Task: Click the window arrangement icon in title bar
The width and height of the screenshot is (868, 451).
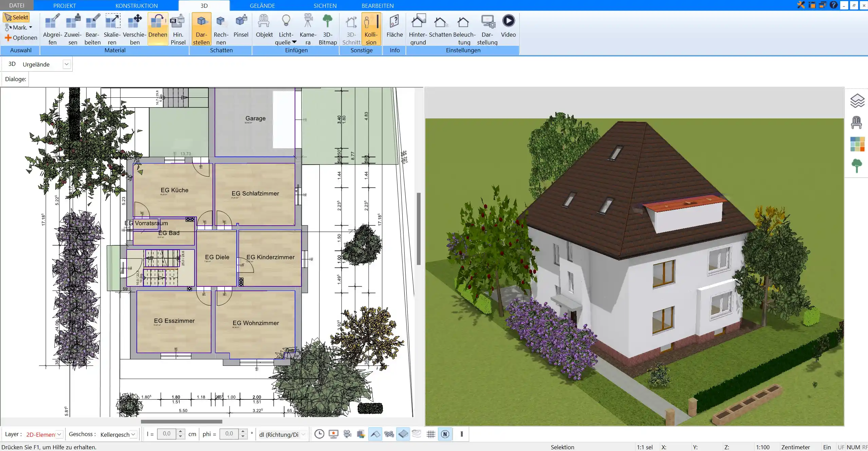Action: (x=823, y=5)
